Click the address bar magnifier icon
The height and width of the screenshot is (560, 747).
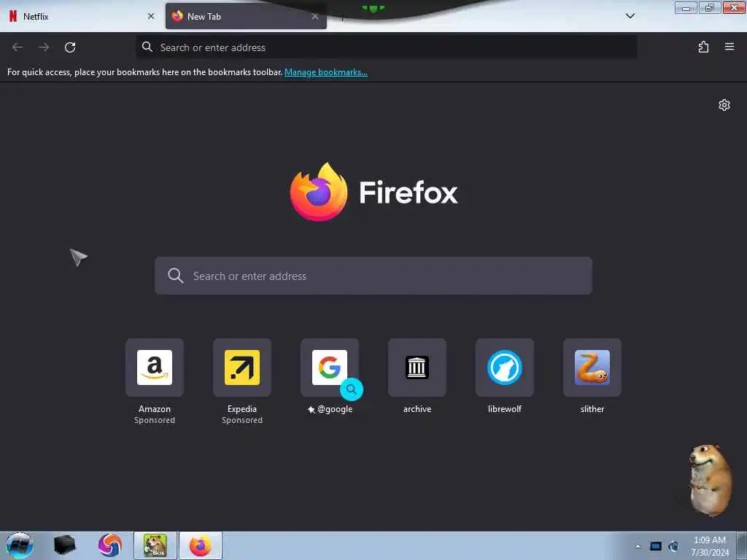[147, 47]
